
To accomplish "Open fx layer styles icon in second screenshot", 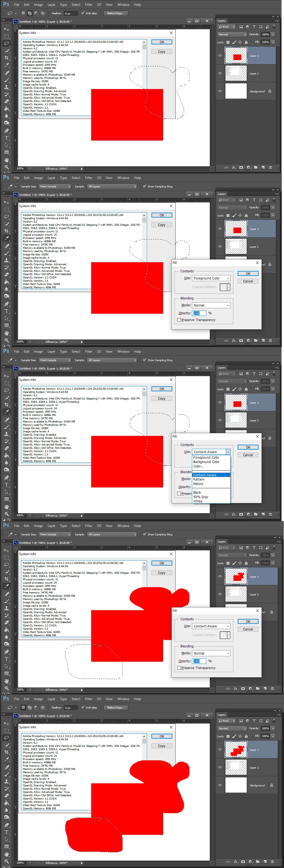I will 234,340.
